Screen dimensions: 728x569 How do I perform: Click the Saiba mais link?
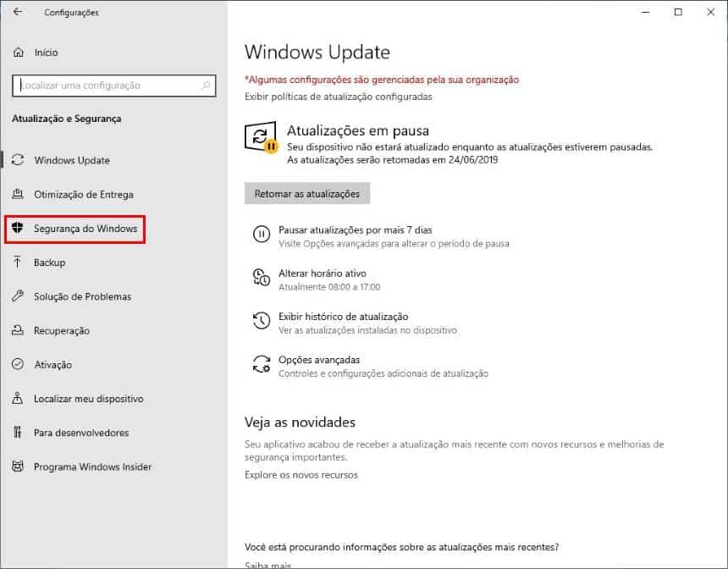tap(267, 565)
